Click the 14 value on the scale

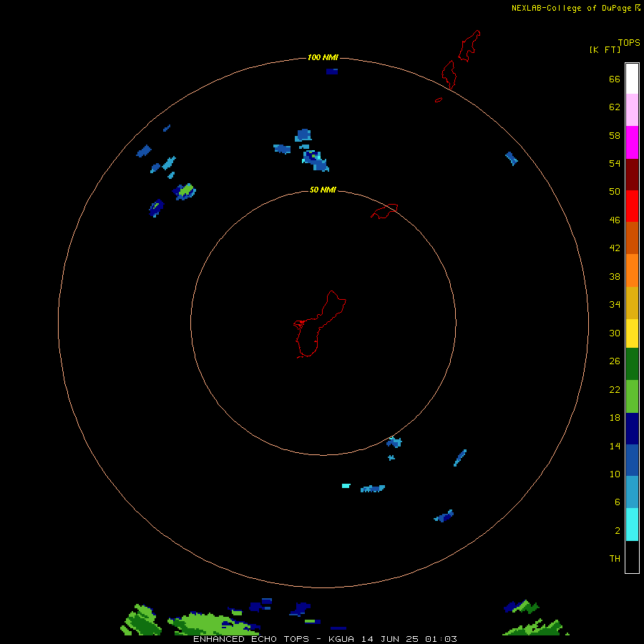615,446
